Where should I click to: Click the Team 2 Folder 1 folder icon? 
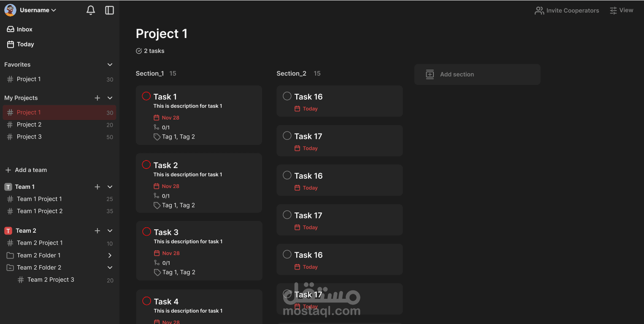pos(9,255)
